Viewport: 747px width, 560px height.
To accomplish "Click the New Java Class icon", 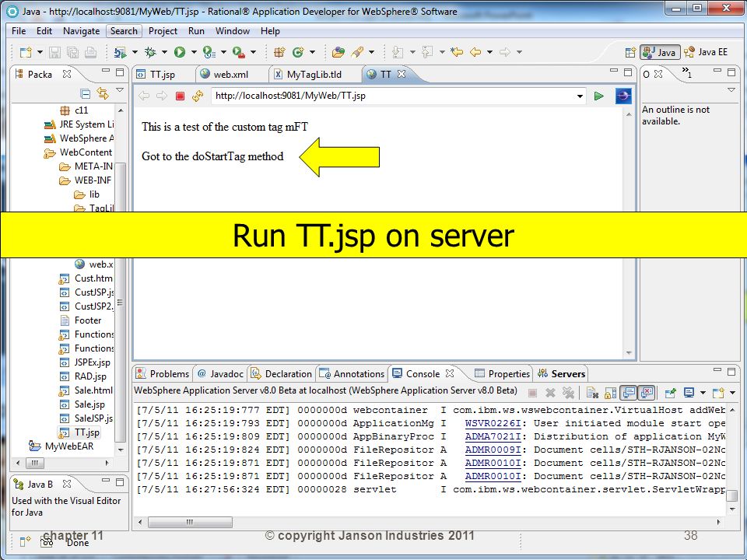I will [298, 52].
